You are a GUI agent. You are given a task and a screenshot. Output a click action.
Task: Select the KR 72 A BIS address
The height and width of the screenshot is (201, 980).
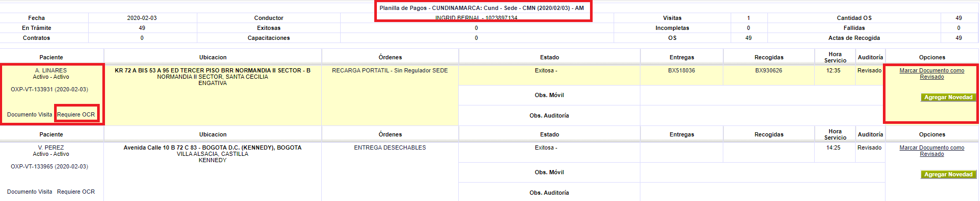pyautogui.click(x=213, y=77)
